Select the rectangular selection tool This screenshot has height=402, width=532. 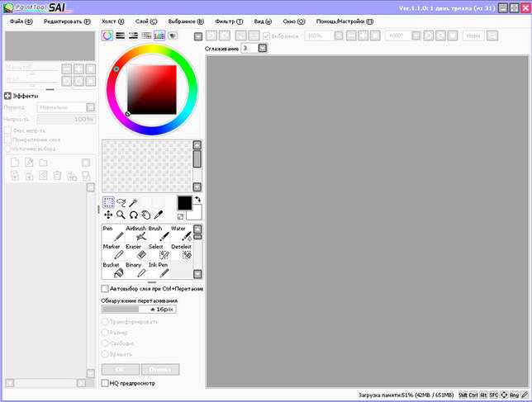pyautogui.click(x=108, y=202)
